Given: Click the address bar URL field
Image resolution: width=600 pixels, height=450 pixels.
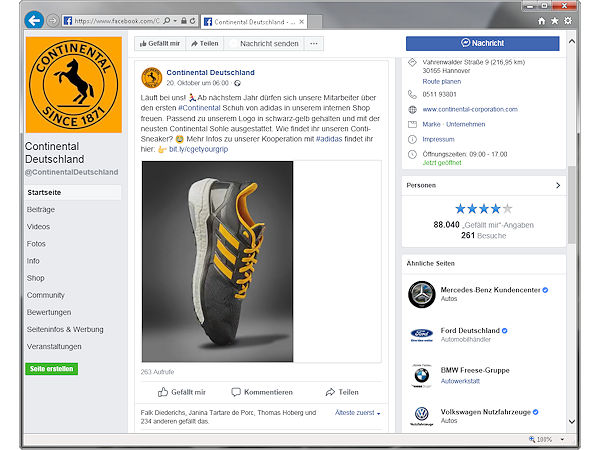Looking at the screenshot, I should [117, 21].
